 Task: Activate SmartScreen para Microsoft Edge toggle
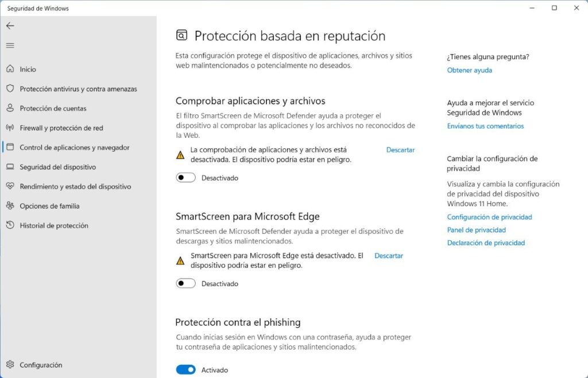(185, 283)
